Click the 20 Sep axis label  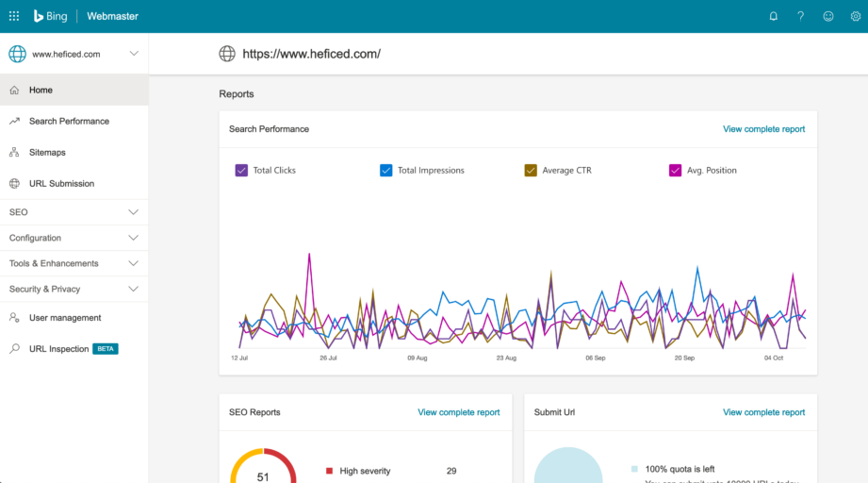(684, 358)
